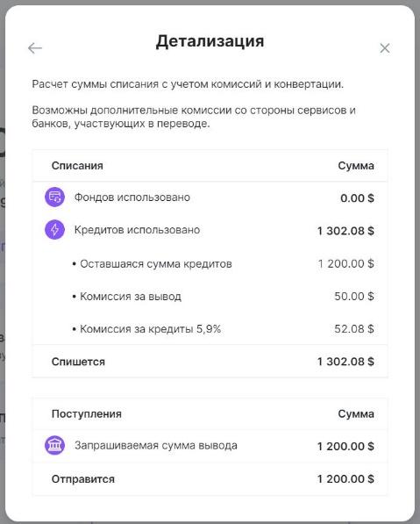This screenshot has width=420, height=524.
Task: Click the Расчет суммы списания description text
Action: pos(188,84)
